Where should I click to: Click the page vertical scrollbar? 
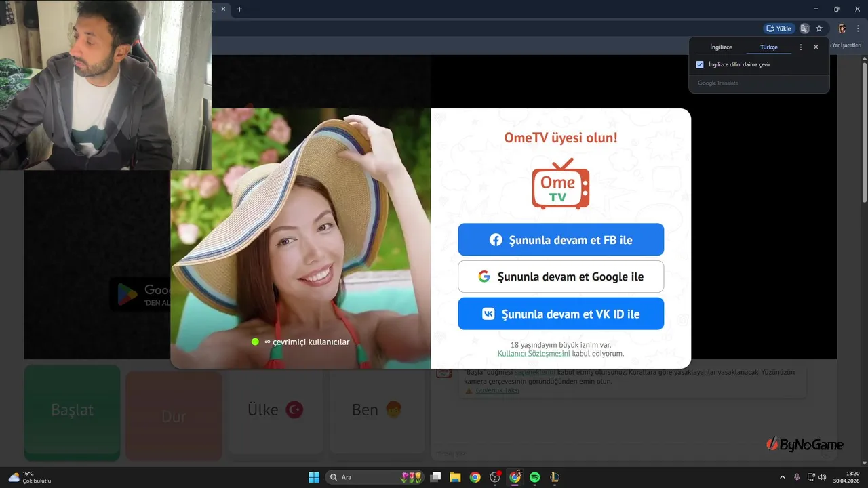(x=864, y=132)
